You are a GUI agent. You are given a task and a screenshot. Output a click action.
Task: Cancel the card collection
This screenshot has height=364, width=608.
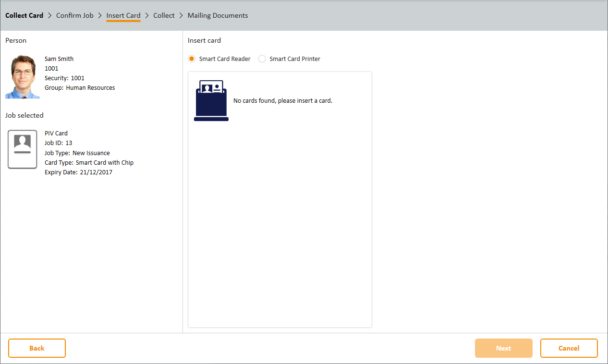pos(569,348)
